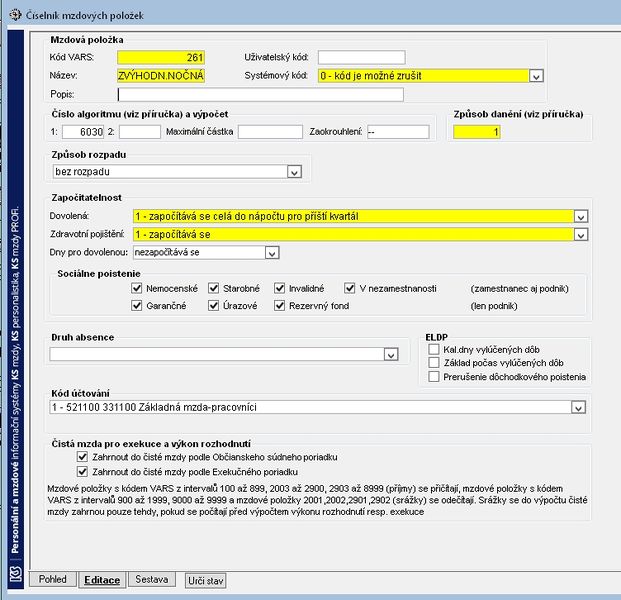Click the Uživatelský kód input field
This screenshot has width=621, height=600.
tap(362, 57)
